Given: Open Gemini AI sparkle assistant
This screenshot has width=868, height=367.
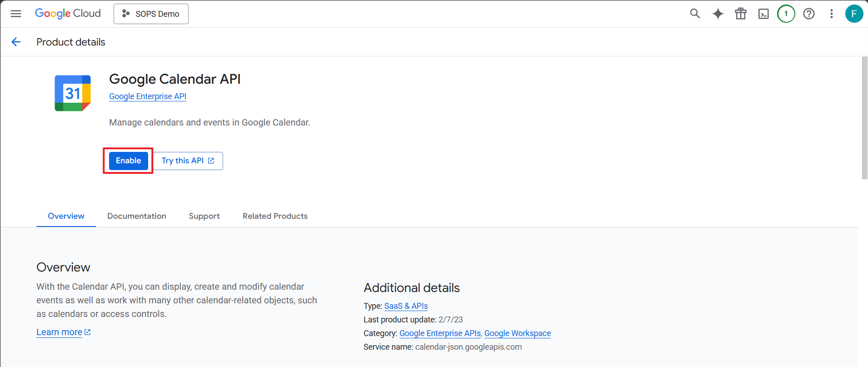Looking at the screenshot, I should (x=718, y=14).
